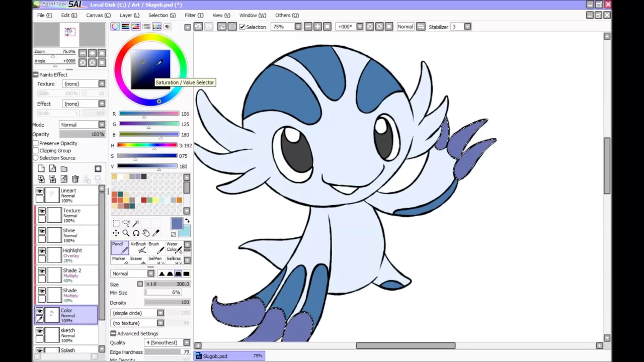This screenshot has height=362, width=644.
Task: Delete the selected layer with trash icon
Action: [x=75, y=179]
